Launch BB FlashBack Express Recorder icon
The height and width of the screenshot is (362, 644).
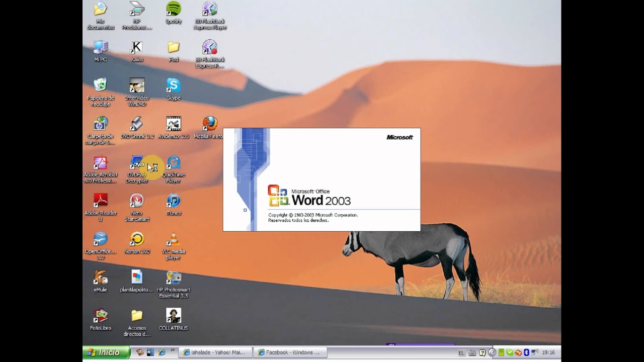[x=210, y=54]
